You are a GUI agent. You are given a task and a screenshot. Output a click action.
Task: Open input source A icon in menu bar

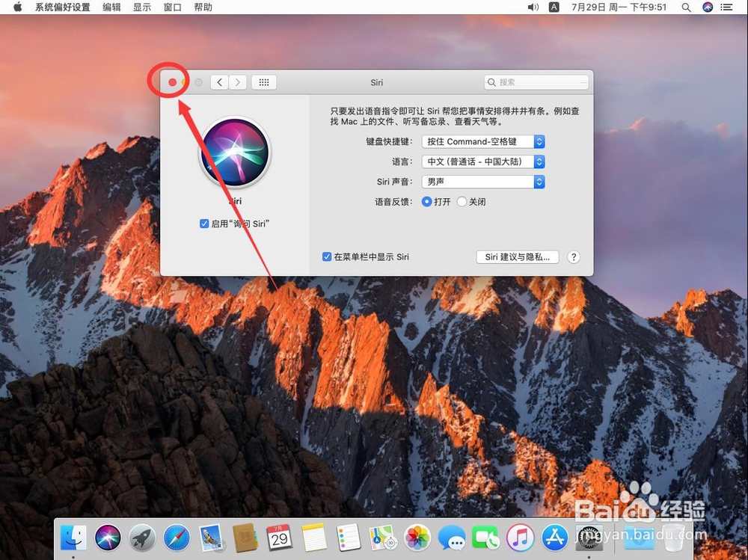point(554,7)
